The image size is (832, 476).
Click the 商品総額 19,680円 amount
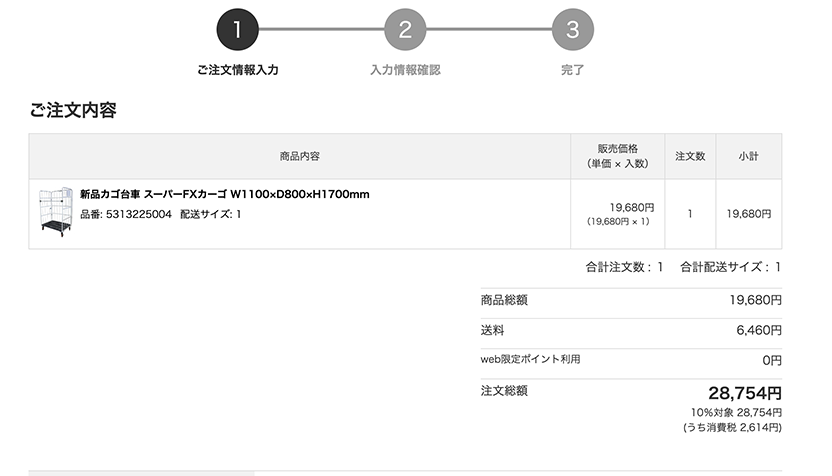[756, 300]
